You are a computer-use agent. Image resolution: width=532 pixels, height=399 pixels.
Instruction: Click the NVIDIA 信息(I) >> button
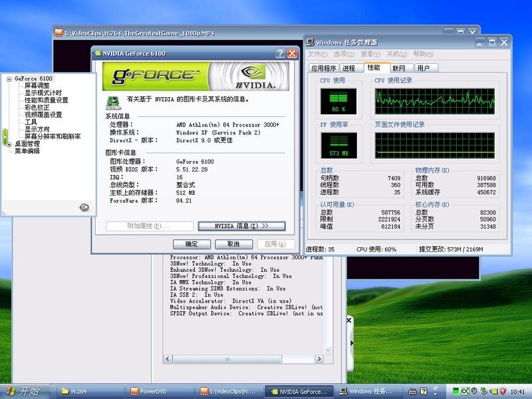(x=241, y=226)
